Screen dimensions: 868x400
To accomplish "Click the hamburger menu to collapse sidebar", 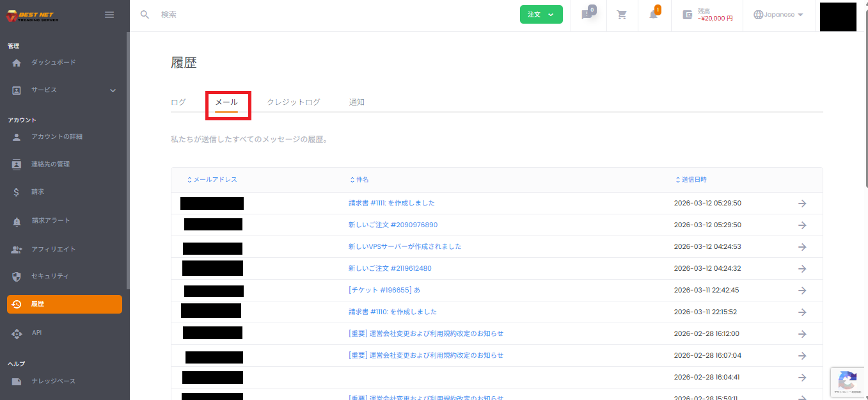I will click(x=109, y=14).
